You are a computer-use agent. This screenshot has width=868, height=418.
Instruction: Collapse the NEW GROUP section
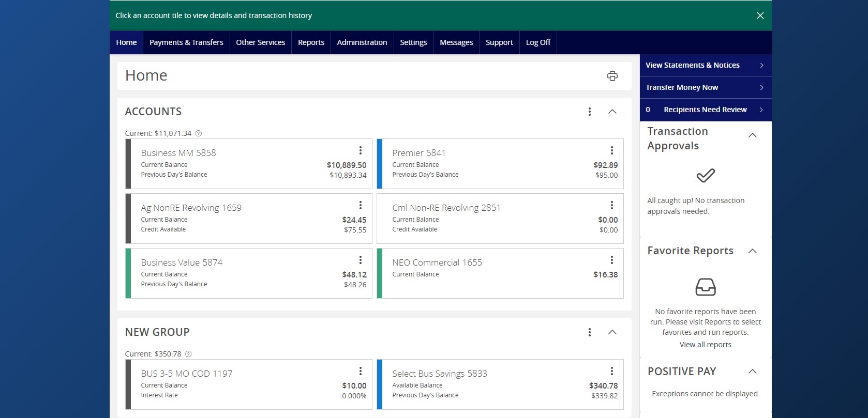pos(612,332)
